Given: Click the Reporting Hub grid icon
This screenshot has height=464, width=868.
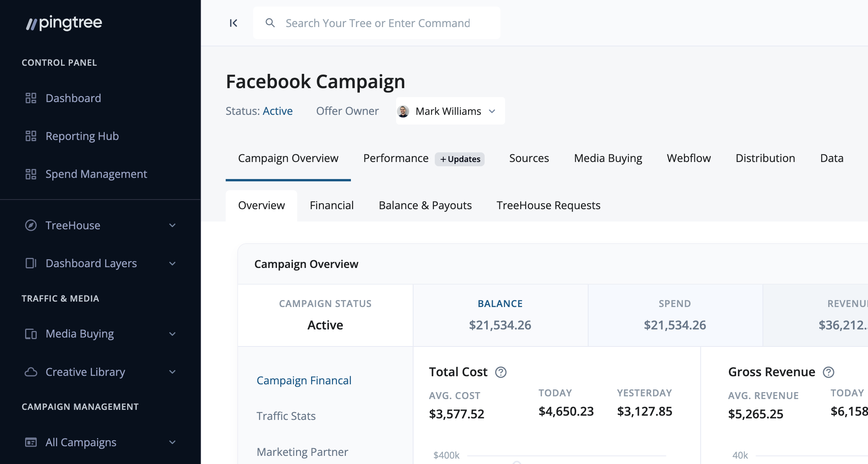Looking at the screenshot, I should tap(31, 136).
